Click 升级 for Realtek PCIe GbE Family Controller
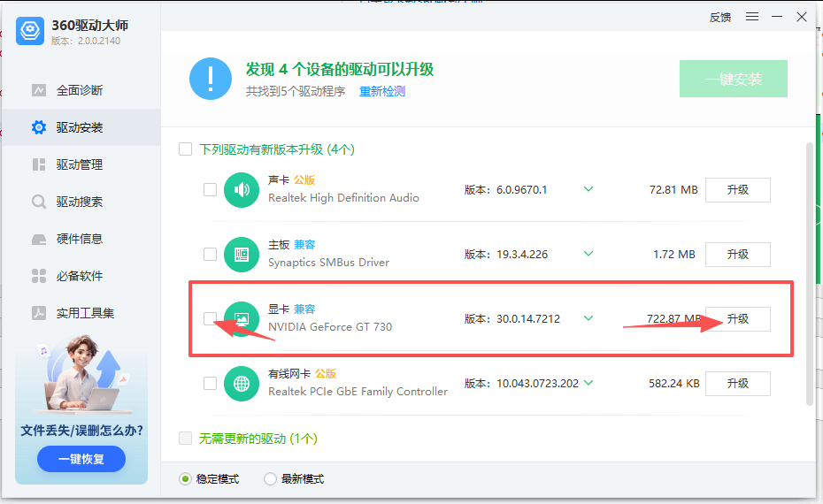The height and width of the screenshot is (504, 823). tap(737, 384)
